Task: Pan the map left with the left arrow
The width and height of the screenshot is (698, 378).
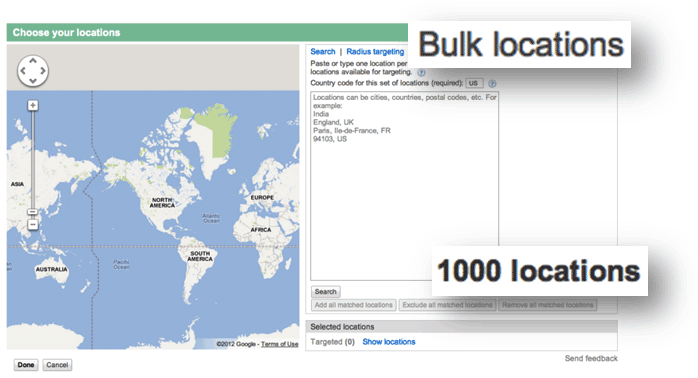Action: (x=23, y=71)
